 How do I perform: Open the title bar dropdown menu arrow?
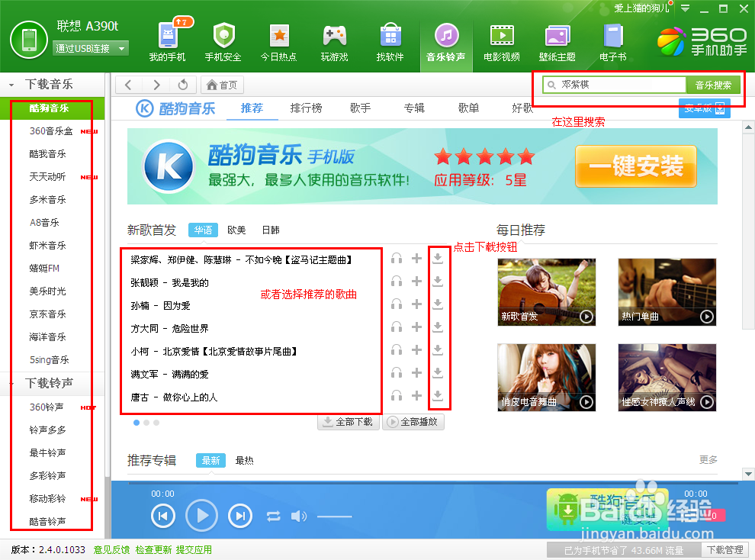pos(685,8)
